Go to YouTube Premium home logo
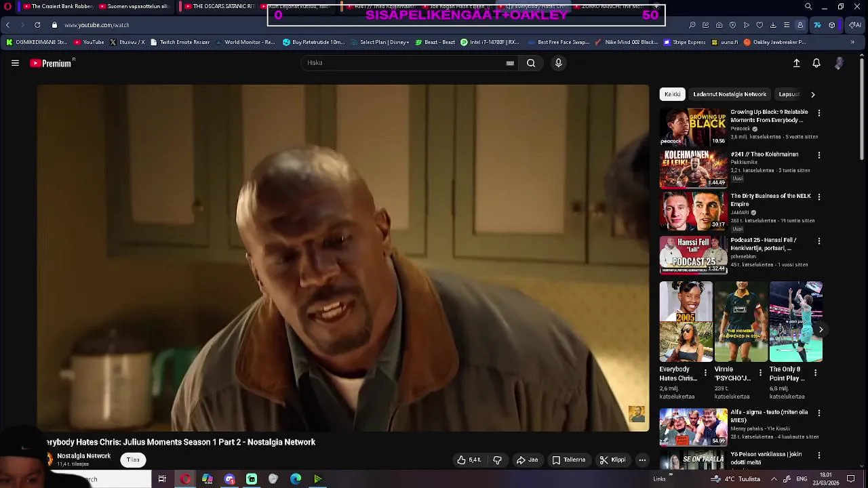Image resolution: width=868 pixels, height=488 pixels. point(52,63)
